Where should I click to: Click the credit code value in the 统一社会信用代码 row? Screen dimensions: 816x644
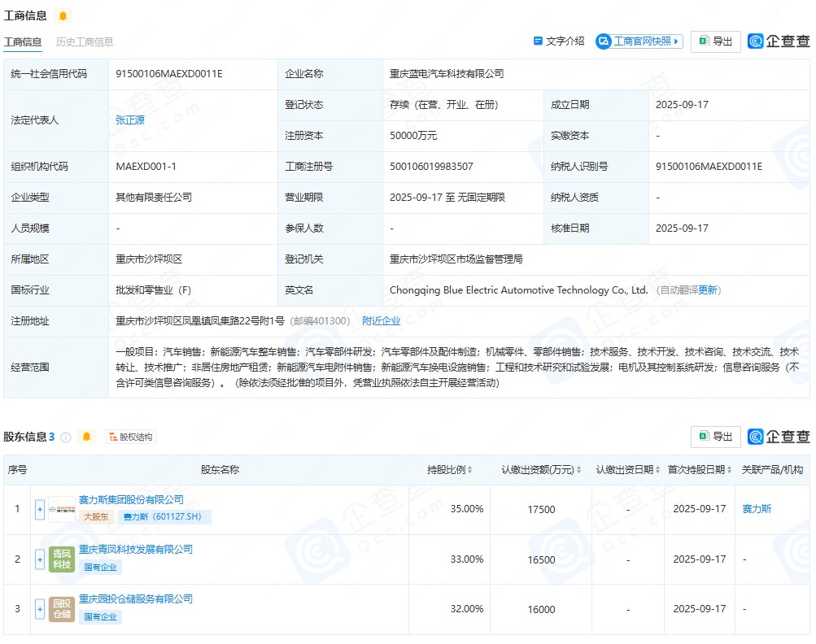(x=169, y=74)
